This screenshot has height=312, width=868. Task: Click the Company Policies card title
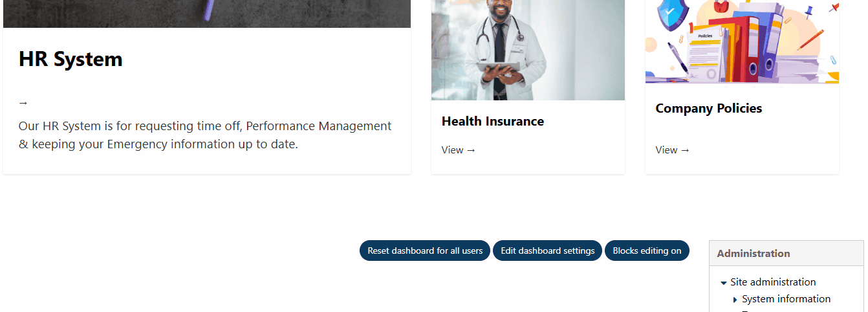[x=708, y=108]
